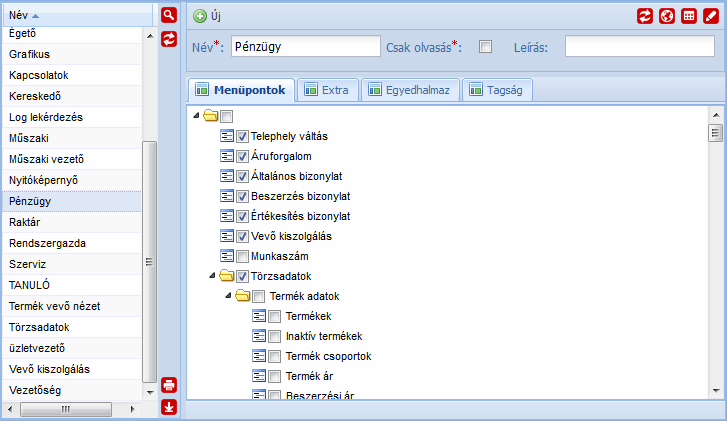Click the menu item icon beside Munkaszám
This screenshot has height=421, width=727.
click(227, 255)
